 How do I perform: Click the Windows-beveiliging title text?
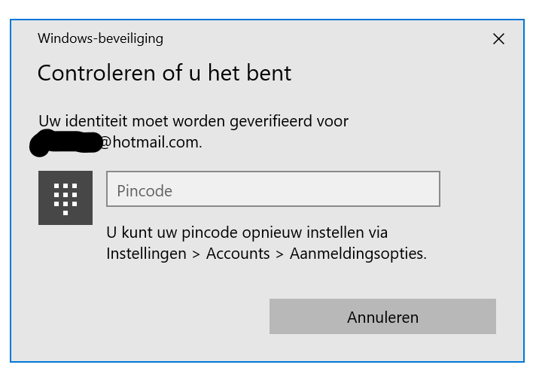click(x=101, y=38)
